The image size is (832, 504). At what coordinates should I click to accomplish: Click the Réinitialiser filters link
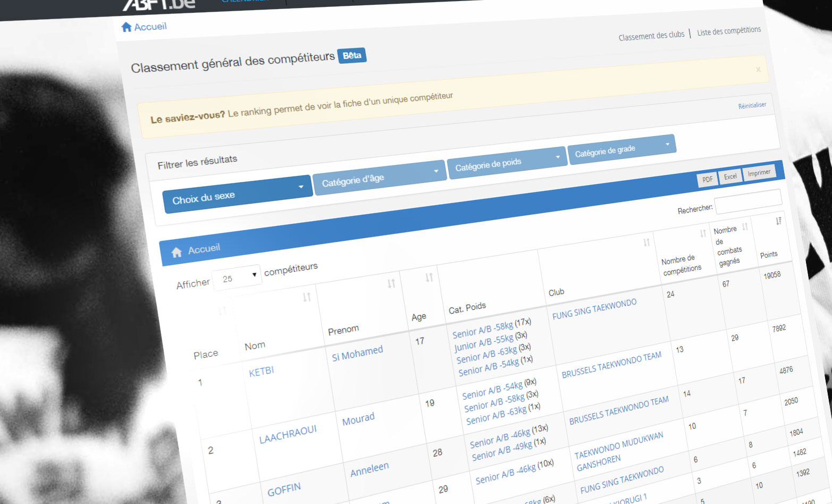(x=752, y=106)
